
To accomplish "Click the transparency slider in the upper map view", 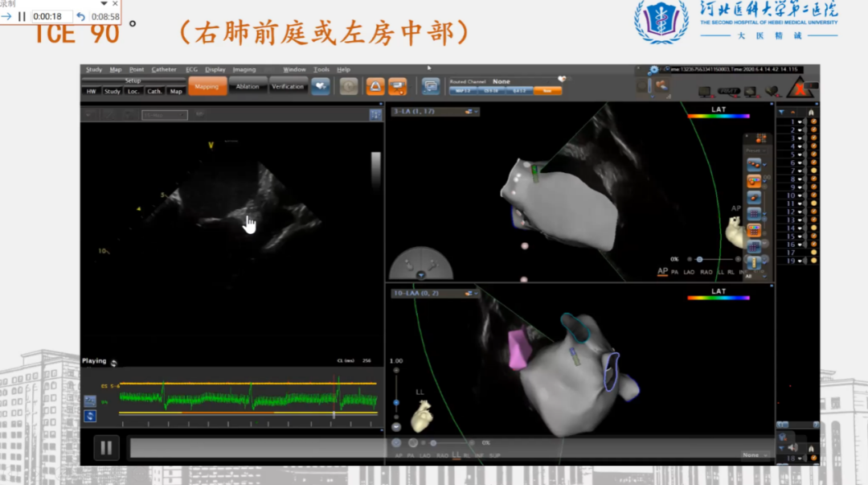I will pos(700,259).
